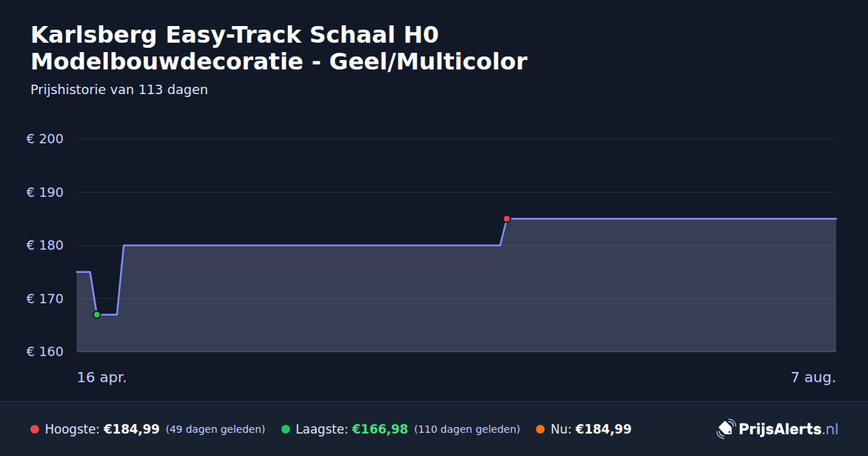
Task: Click the € 180 axis label
Action: point(46,245)
